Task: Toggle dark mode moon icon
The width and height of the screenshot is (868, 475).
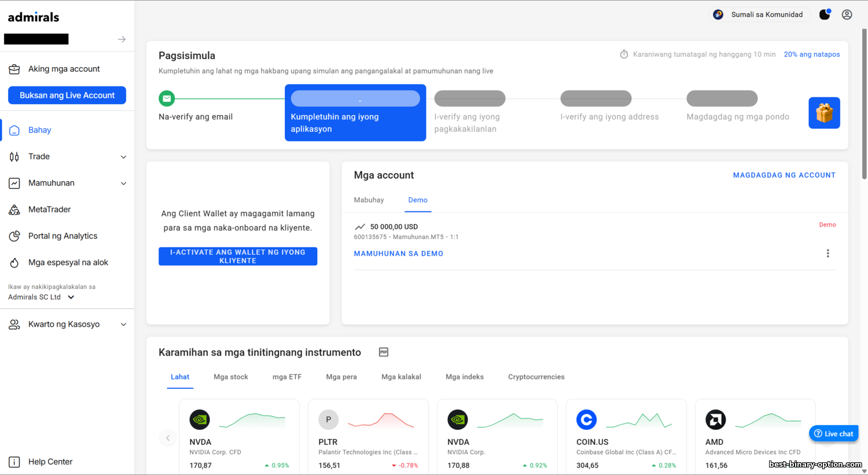Action: 825,14
